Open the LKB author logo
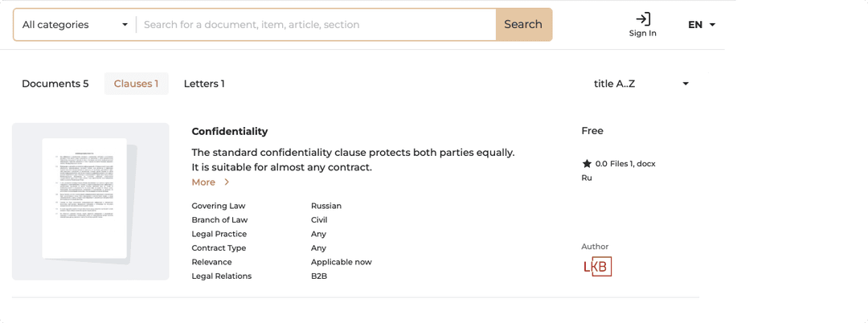This screenshot has height=323, width=868. (597, 267)
